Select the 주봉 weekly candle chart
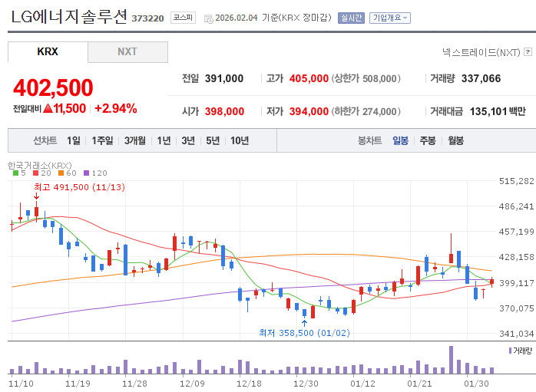Screen dimensions: 536x392 428,140
